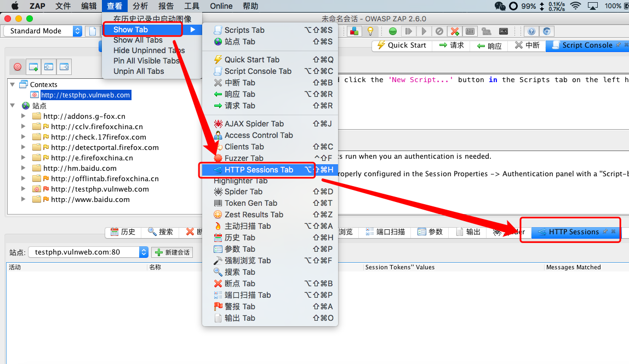629x364 pixels.
Task: Open the Online menu
Action: coord(221,6)
